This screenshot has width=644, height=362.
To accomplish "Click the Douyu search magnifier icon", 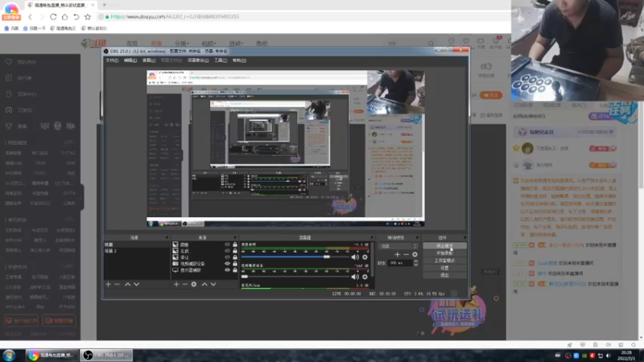I will 431,43.
